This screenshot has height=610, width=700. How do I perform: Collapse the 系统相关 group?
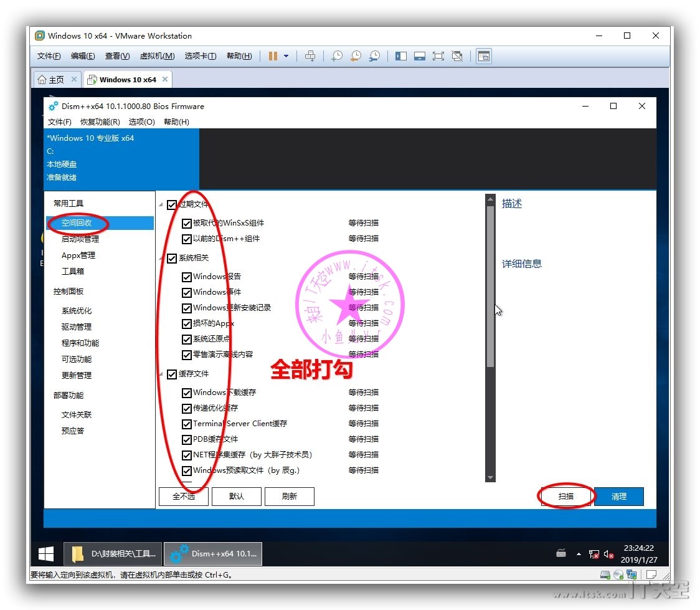161,258
